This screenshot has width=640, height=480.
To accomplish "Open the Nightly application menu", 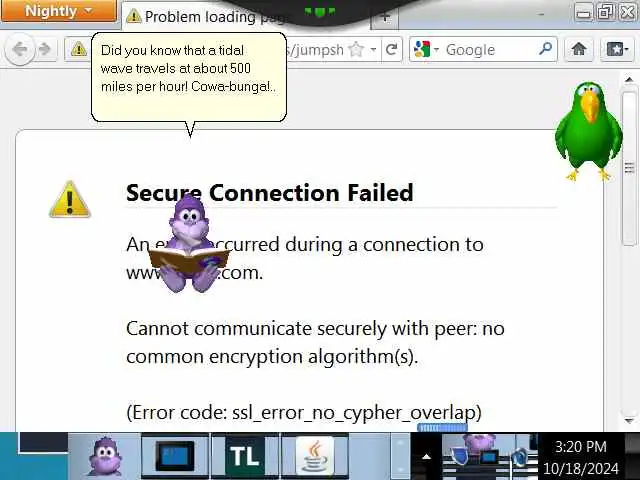I will tap(58, 11).
